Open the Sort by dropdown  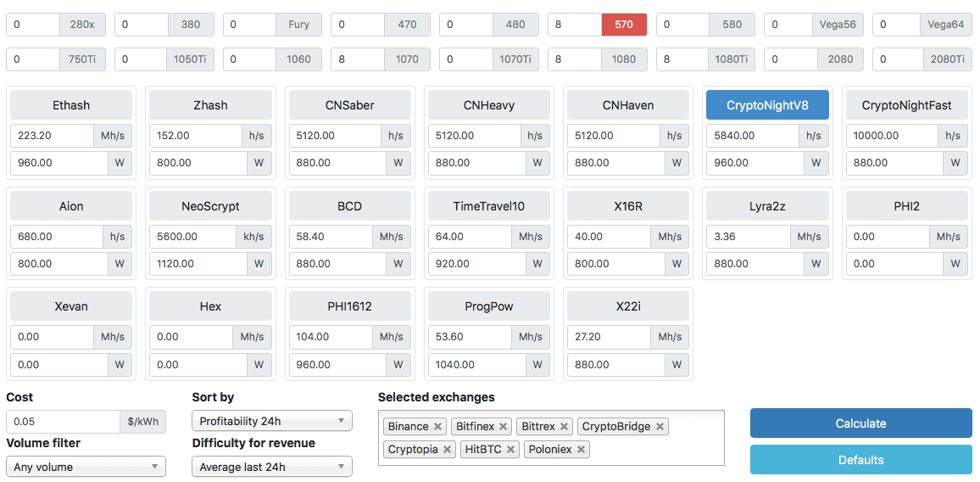point(272,421)
